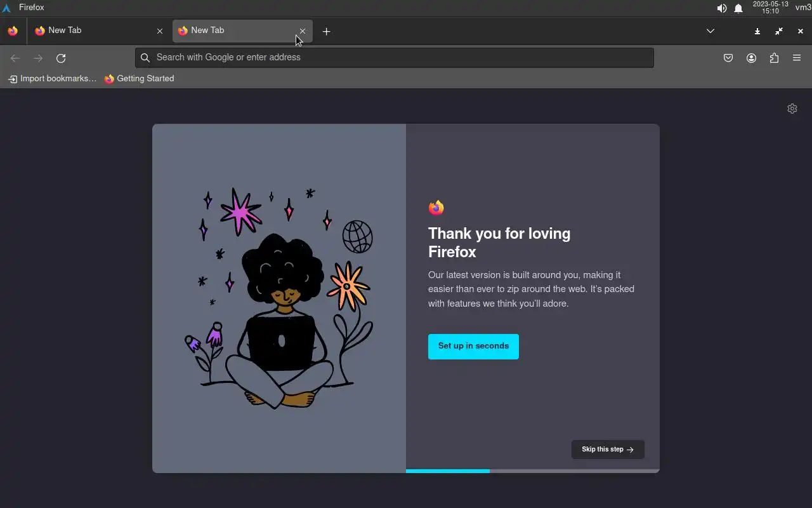Screen dimensions: 812x508
Task: Click the vm3 user label
Action: click(x=803, y=8)
